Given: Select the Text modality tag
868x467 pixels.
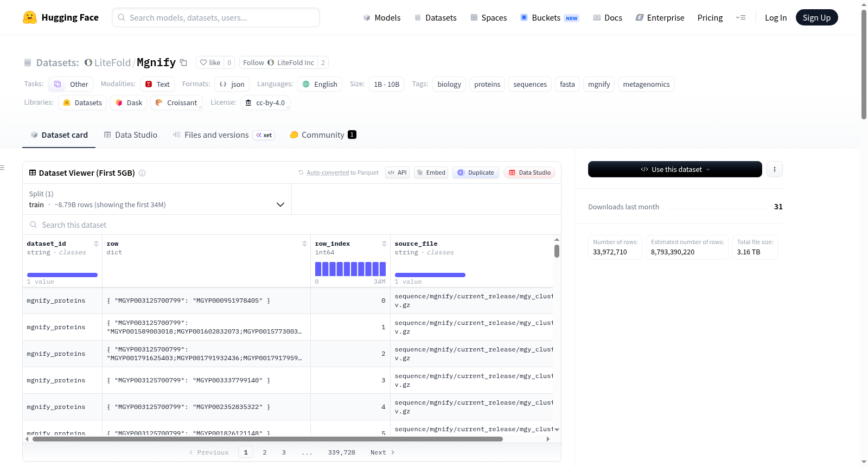Looking at the screenshot, I should [x=157, y=84].
